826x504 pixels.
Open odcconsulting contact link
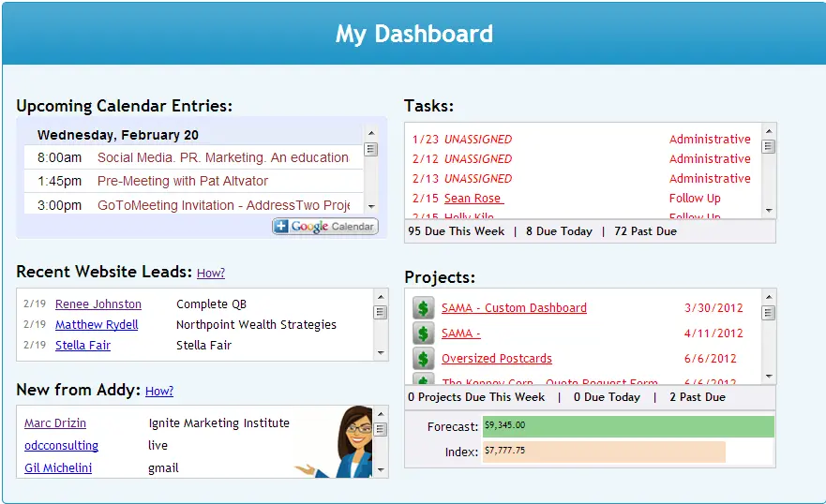[x=61, y=446]
